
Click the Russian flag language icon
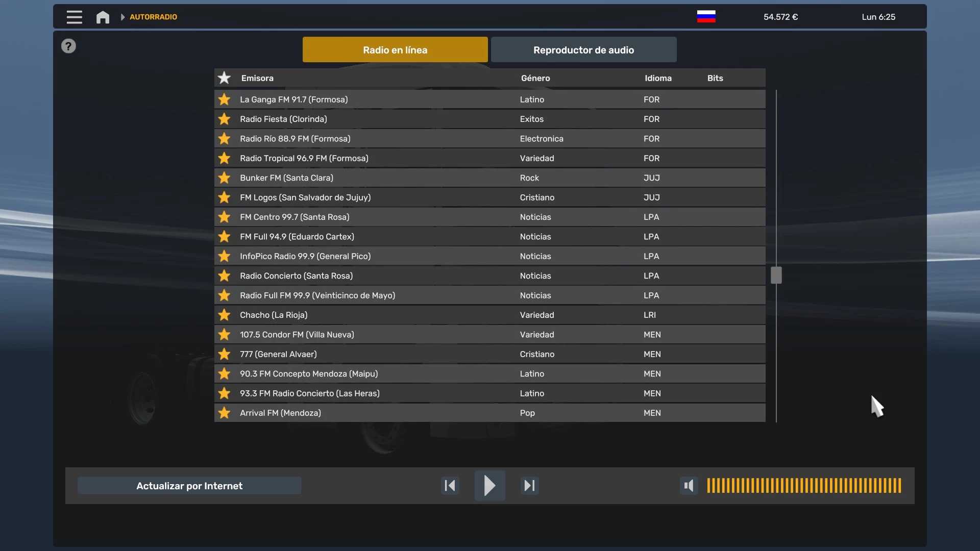point(706,17)
